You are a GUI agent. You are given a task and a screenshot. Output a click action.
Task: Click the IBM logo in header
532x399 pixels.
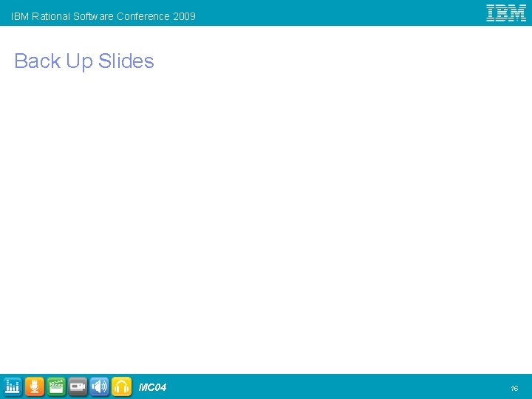[506, 13]
